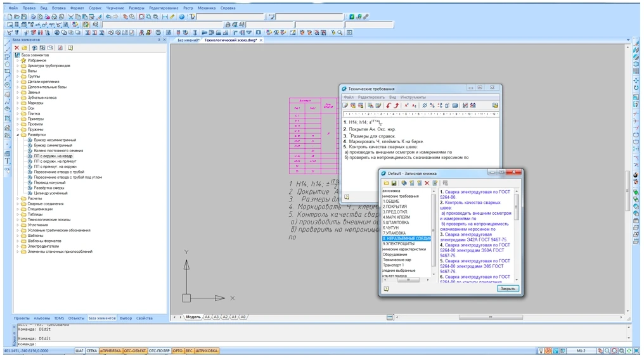The width and height of the screenshot is (644, 358).
Task: Click the open folder icon in notebook window
Action: pos(385,183)
